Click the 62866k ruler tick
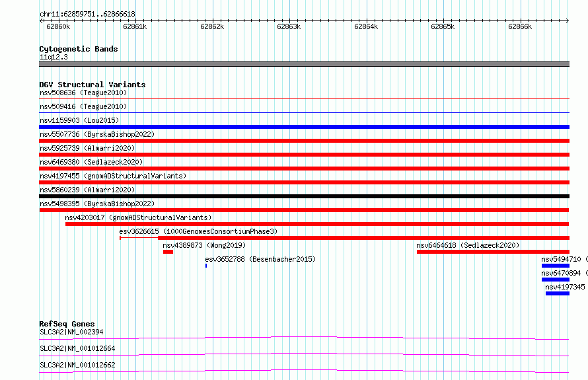 pyautogui.click(x=520, y=26)
